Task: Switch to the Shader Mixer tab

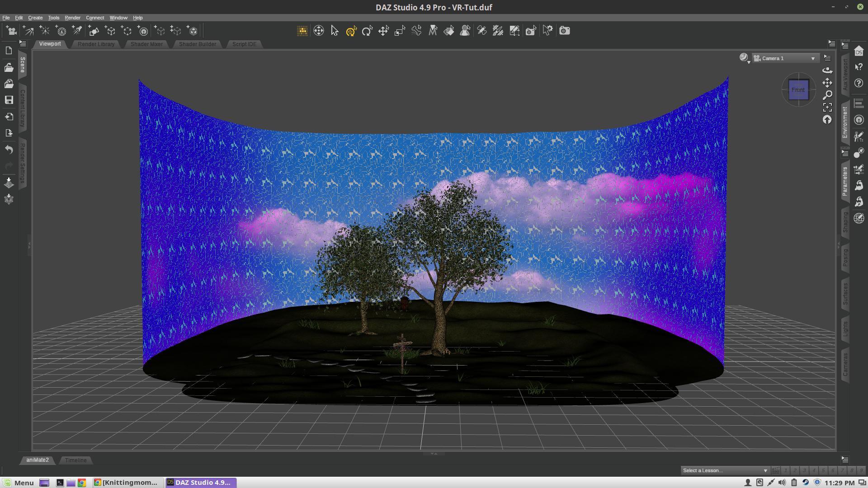Action: [x=146, y=44]
